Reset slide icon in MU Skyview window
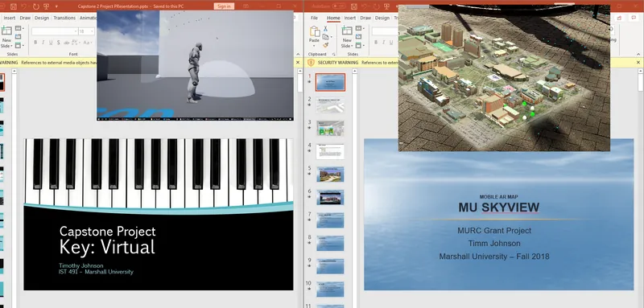Image resolution: width=644 pixels, height=308 pixels. point(358,37)
